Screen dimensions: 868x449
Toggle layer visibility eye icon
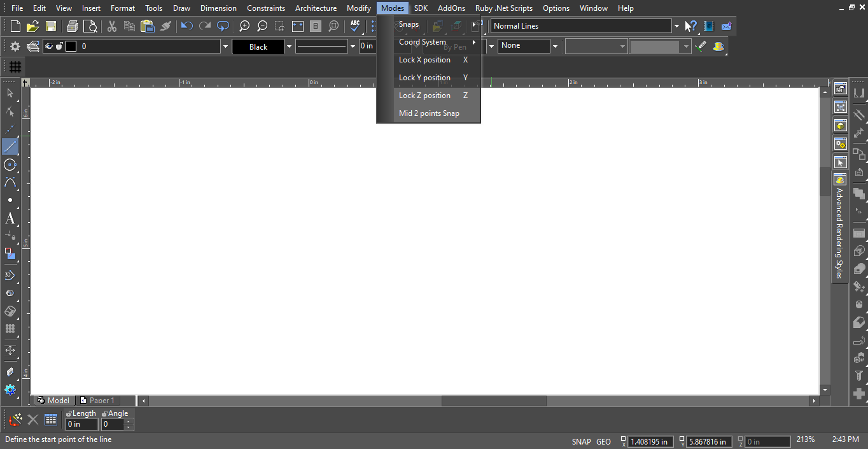[49, 46]
